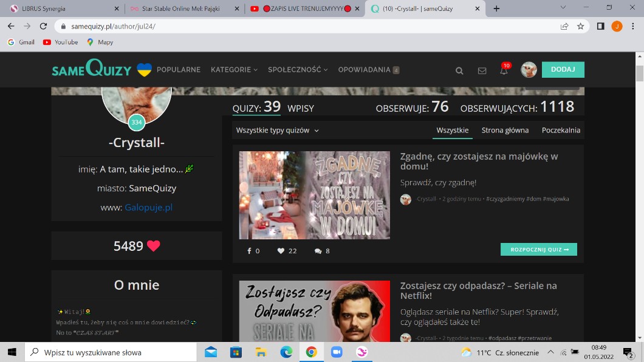
Task: Open the messages envelope icon
Action: (x=482, y=70)
